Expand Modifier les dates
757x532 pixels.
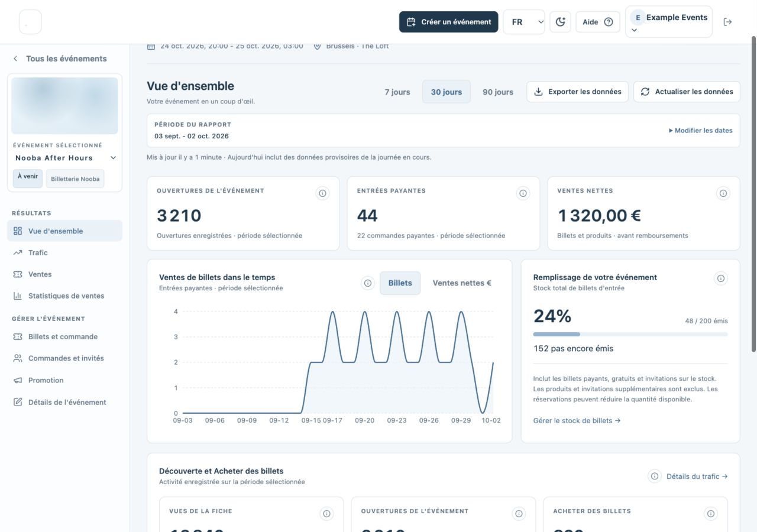[x=701, y=131]
